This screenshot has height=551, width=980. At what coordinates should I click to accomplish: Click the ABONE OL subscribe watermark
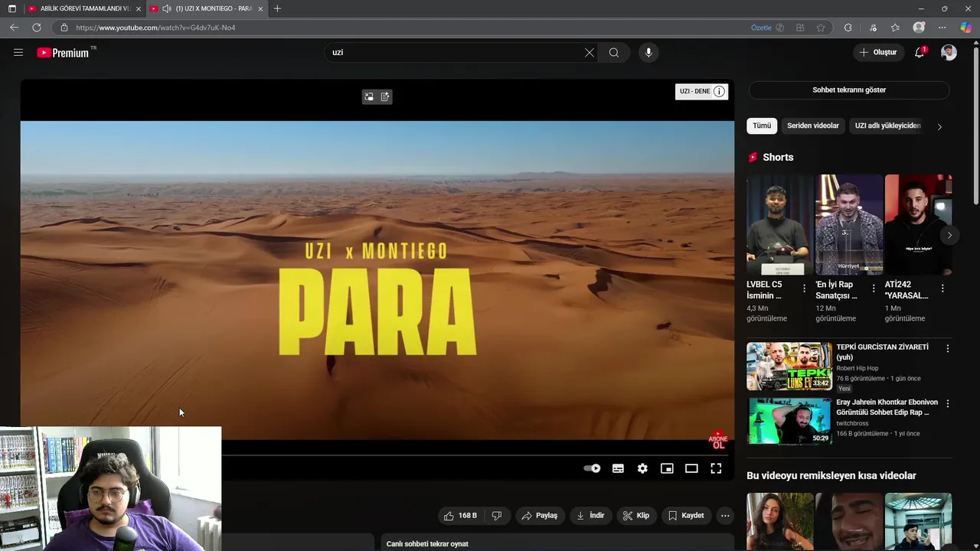pos(718,441)
